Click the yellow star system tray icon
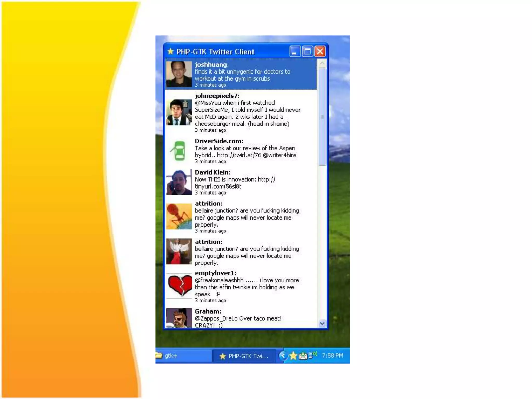 [x=293, y=356]
